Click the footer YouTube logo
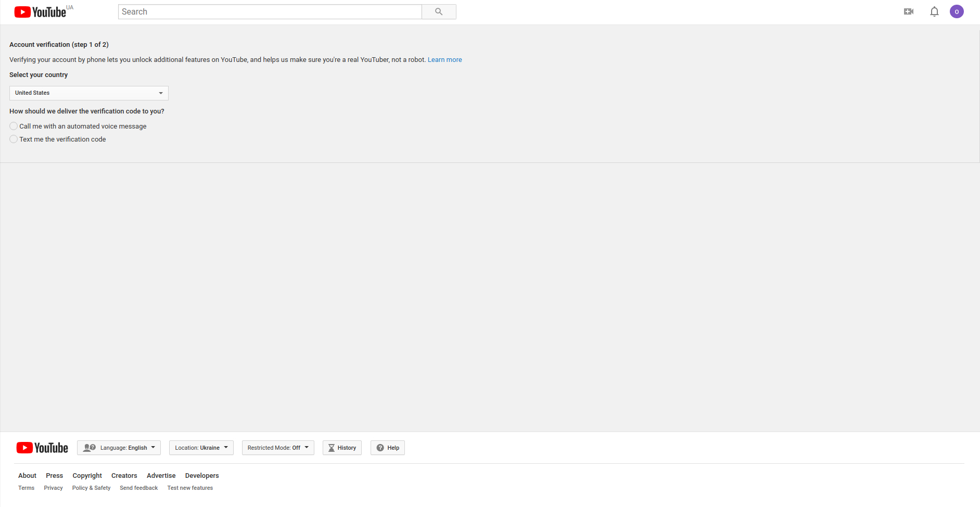 coord(42,448)
